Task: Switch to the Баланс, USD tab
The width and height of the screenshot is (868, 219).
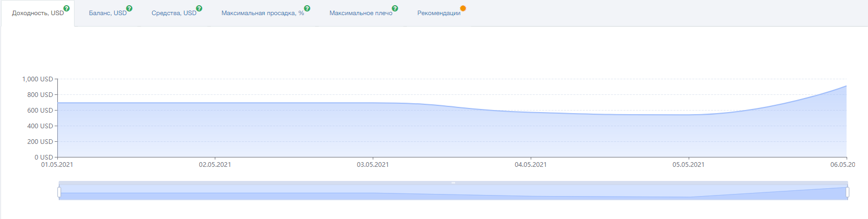Action: 107,13
